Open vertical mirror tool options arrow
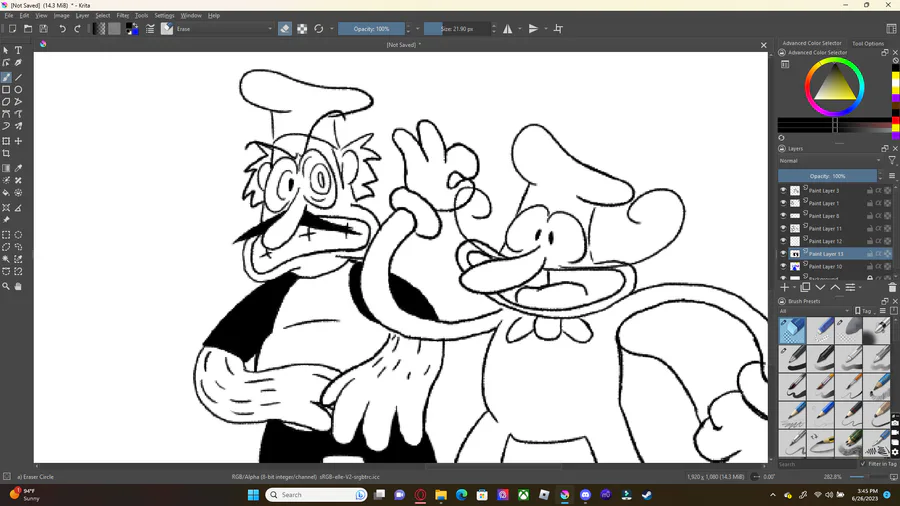This screenshot has width=900, height=506. click(545, 29)
